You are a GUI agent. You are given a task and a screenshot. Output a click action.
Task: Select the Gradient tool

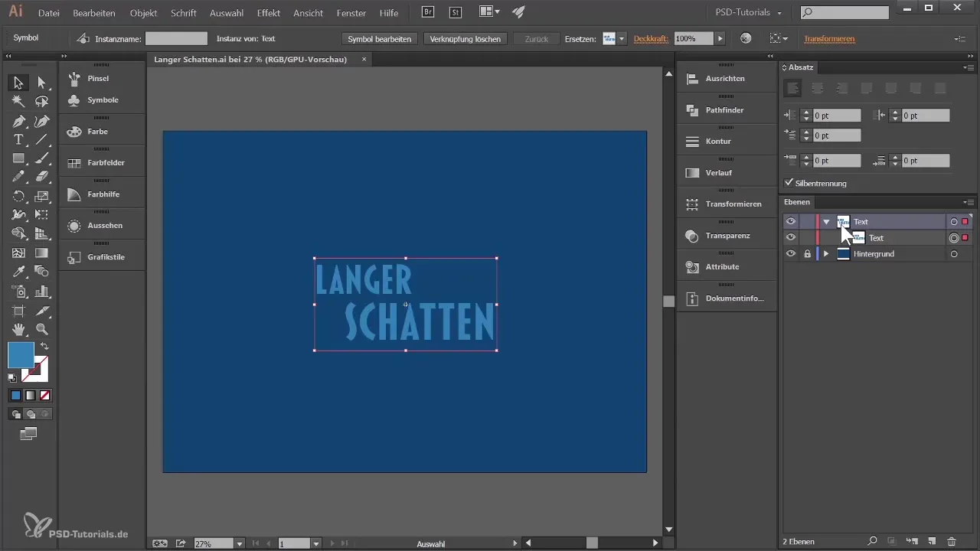[42, 253]
